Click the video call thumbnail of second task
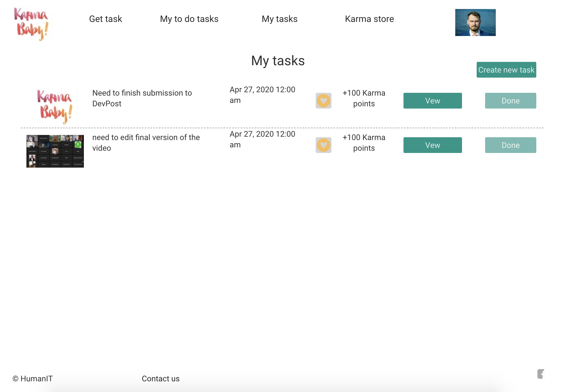 click(55, 151)
